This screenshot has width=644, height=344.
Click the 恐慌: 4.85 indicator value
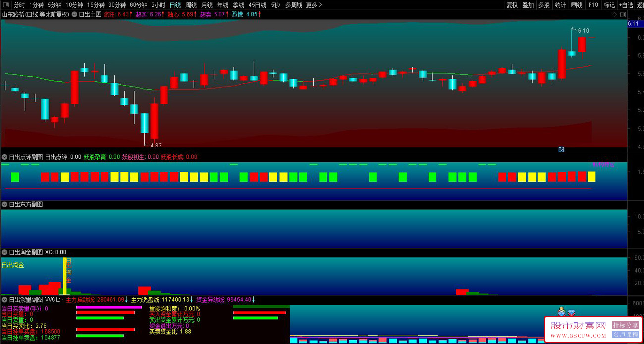(247, 14)
